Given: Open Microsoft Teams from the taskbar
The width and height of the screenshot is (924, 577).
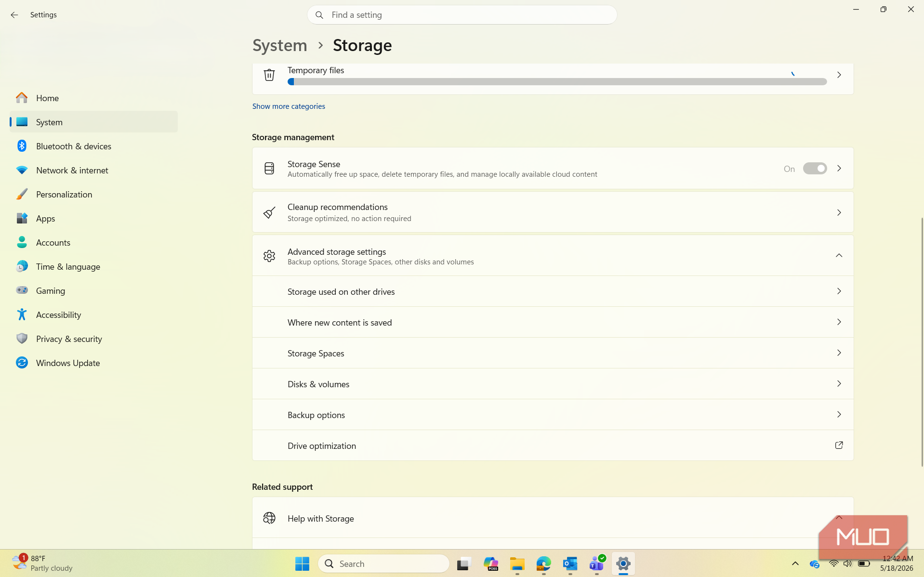Looking at the screenshot, I should click(x=596, y=564).
